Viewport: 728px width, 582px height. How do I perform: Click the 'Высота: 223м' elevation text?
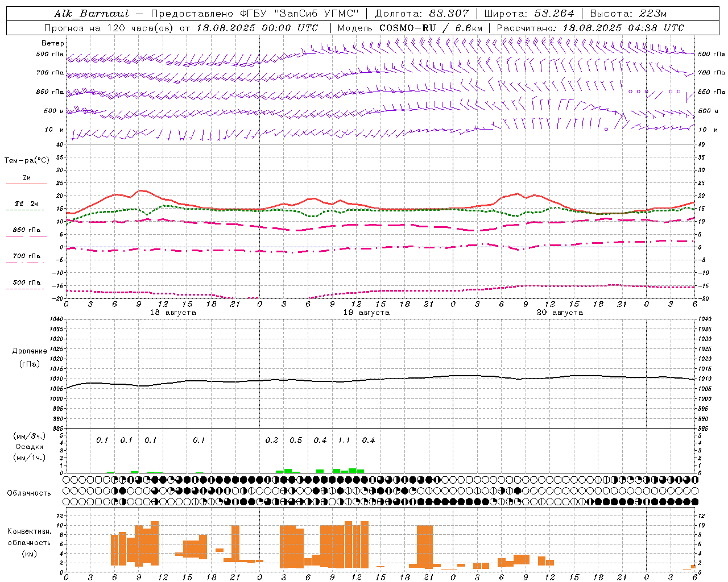click(x=628, y=14)
